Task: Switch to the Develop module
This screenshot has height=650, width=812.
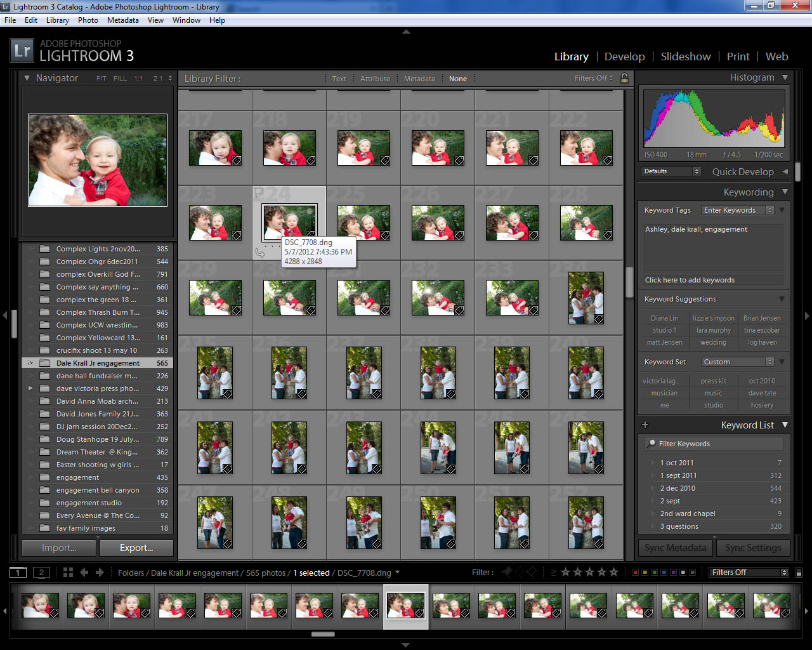Action: coord(624,56)
